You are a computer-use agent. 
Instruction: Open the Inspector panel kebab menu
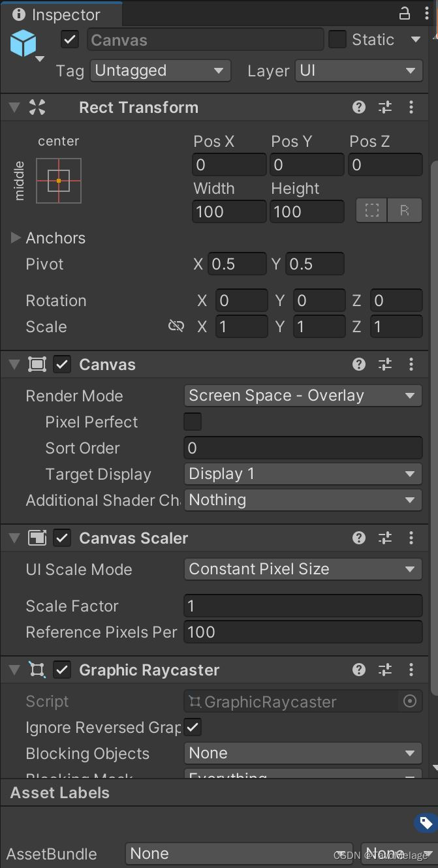(426, 13)
